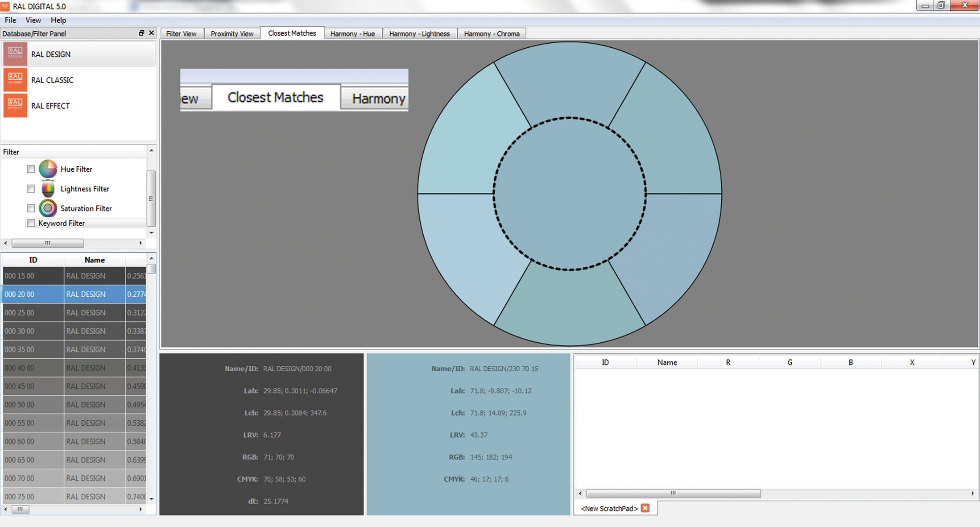Select the RAL EFFECT database icon

(x=15, y=106)
